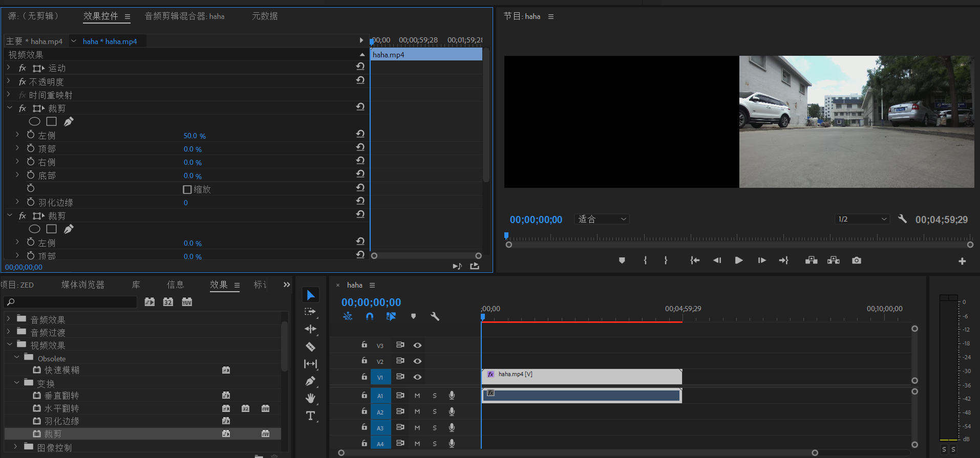Solo track A2

point(435,411)
